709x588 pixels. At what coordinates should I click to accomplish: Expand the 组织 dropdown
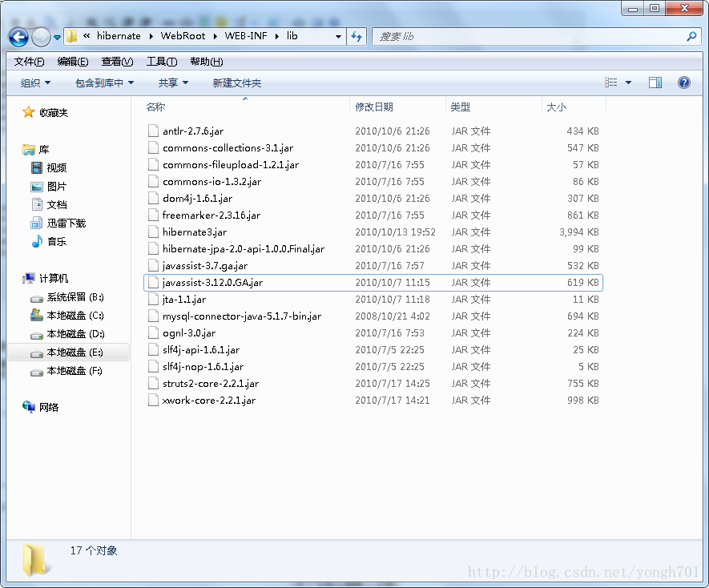35,83
